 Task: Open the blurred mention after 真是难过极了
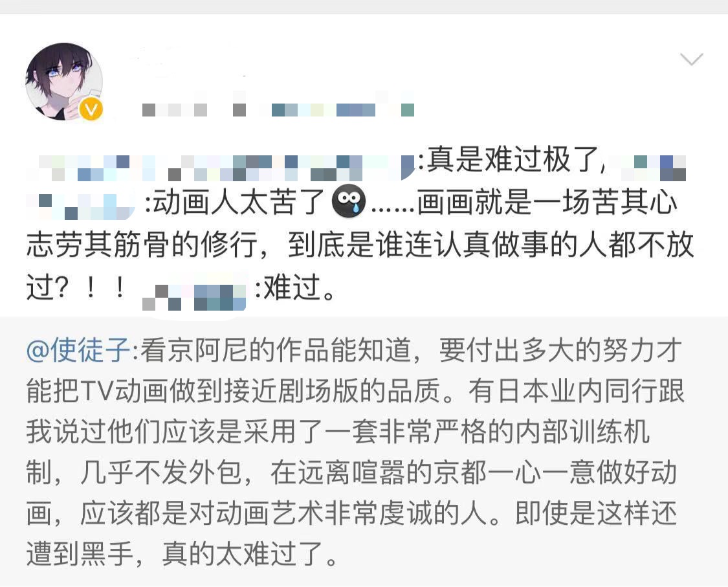click(648, 167)
